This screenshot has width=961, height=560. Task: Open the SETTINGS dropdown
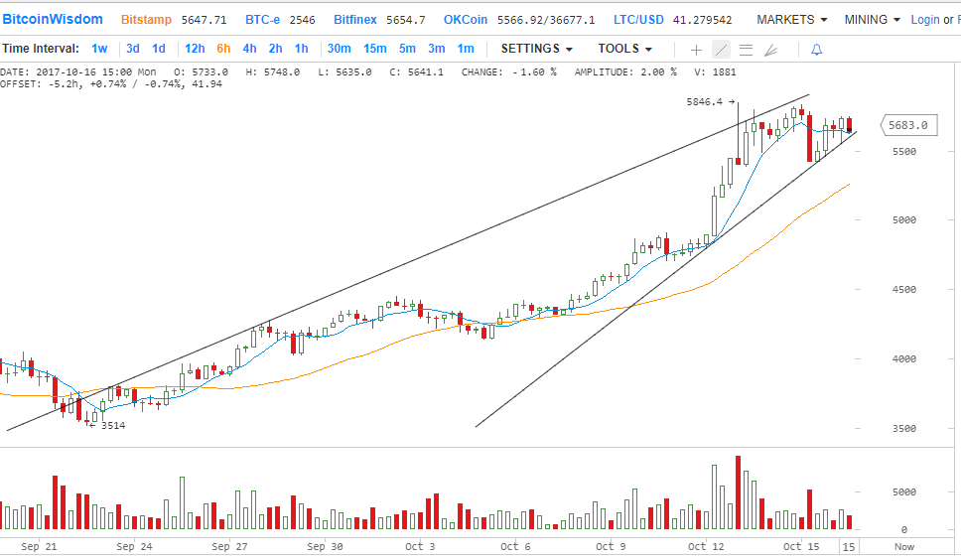click(537, 49)
